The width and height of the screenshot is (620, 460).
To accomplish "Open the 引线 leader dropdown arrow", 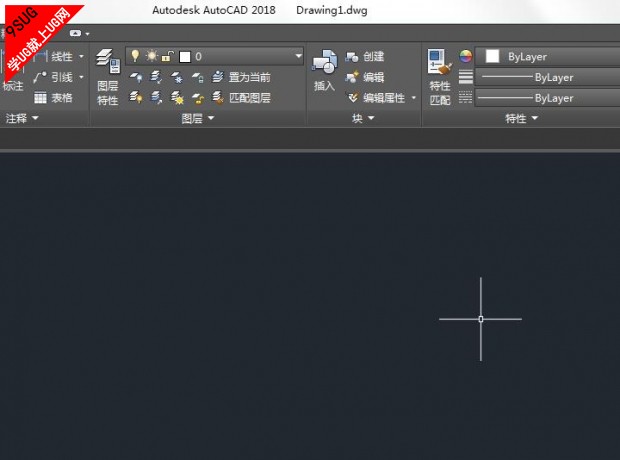I will [81, 77].
